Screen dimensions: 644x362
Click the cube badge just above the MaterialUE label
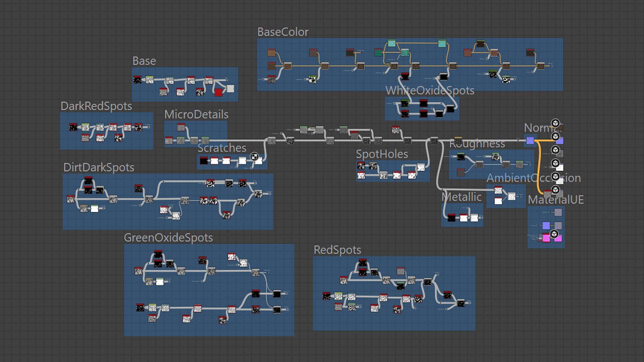pos(556,190)
